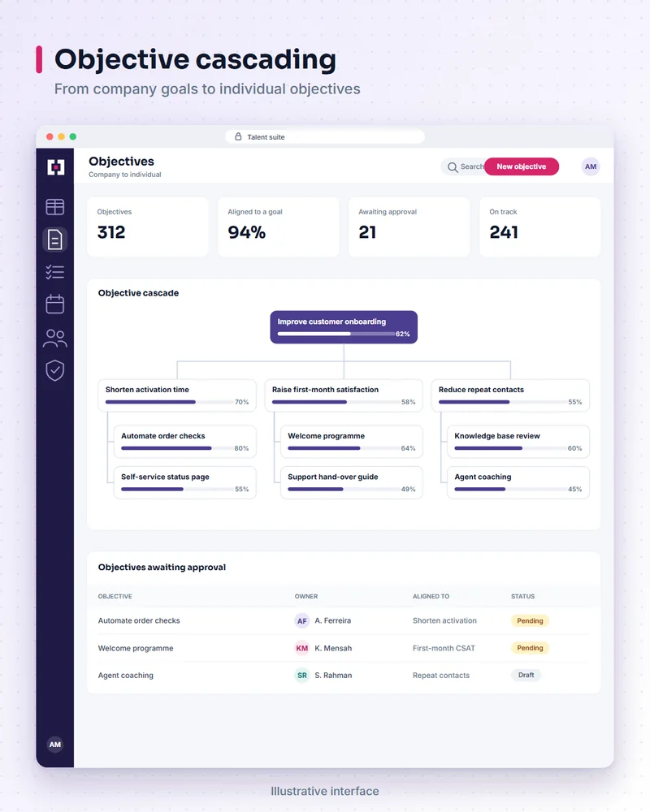Screen dimensions: 650x812
Task: Click the New objective button
Action: (522, 166)
